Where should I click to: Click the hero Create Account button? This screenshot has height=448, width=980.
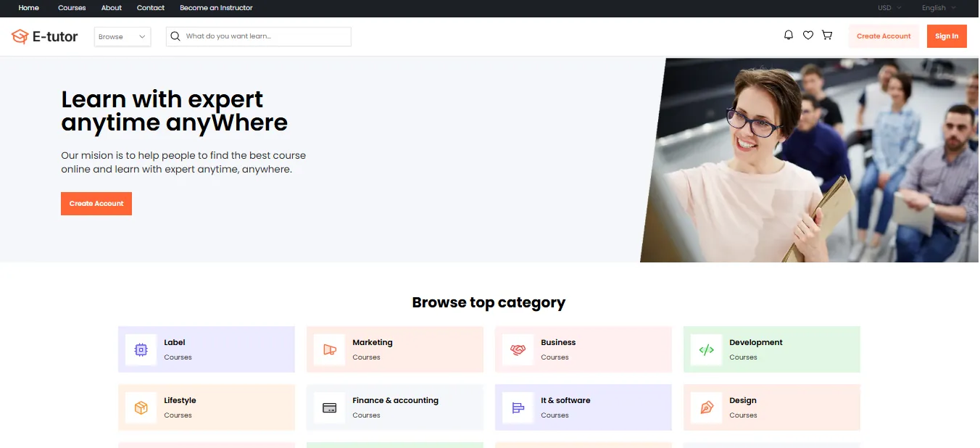pyautogui.click(x=96, y=204)
